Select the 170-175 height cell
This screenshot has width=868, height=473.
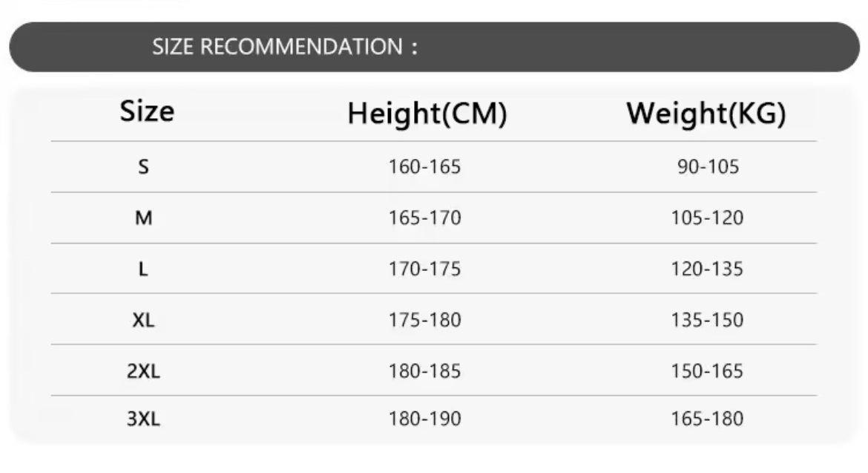424,270
